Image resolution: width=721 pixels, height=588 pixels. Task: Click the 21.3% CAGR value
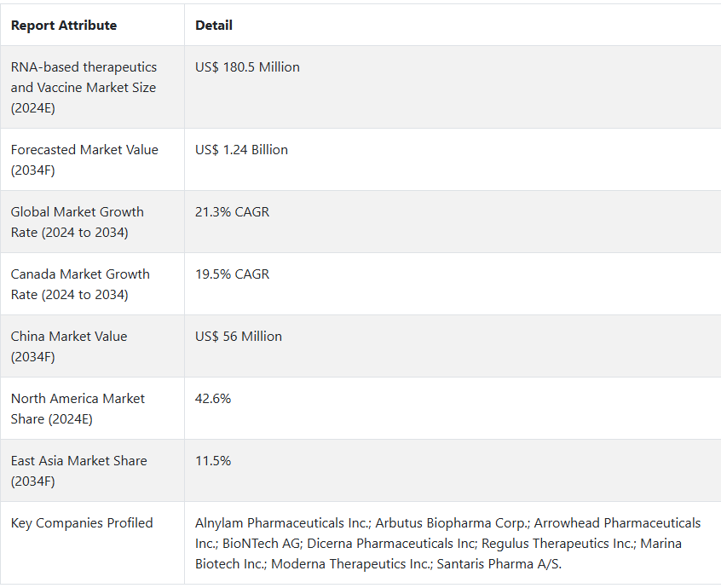click(x=232, y=212)
